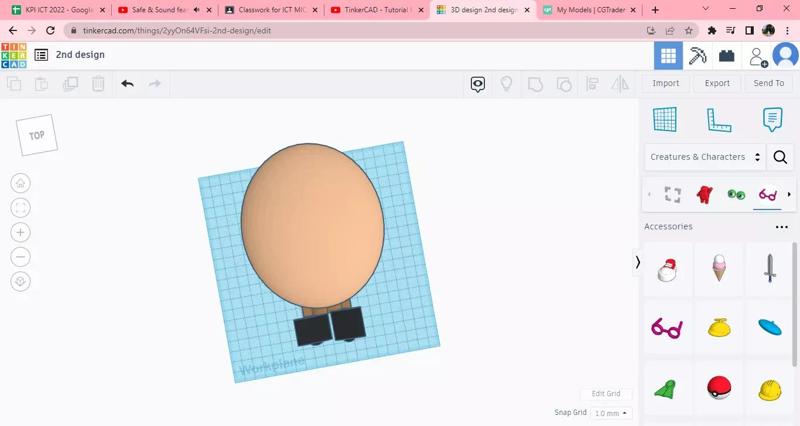Search shapes with magnifier icon
The width and height of the screenshot is (800, 426).
tap(780, 157)
